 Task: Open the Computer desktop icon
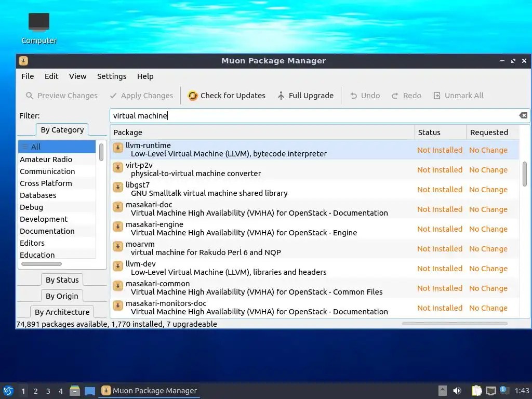pyautogui.click(x=39, y=29)
